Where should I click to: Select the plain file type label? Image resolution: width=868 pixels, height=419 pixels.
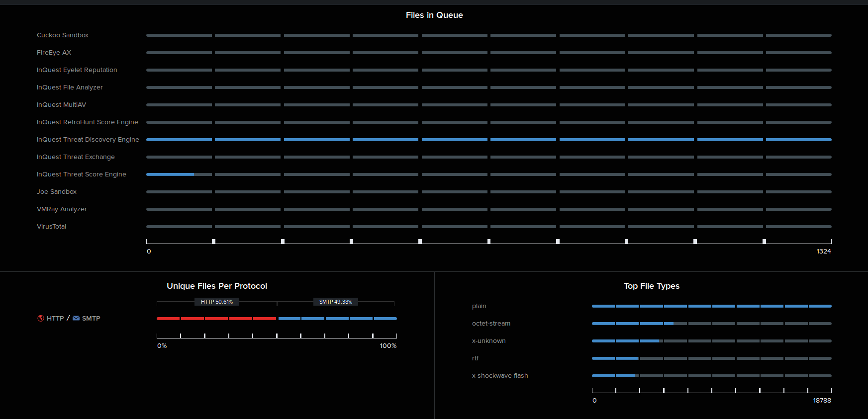(479, 306)
